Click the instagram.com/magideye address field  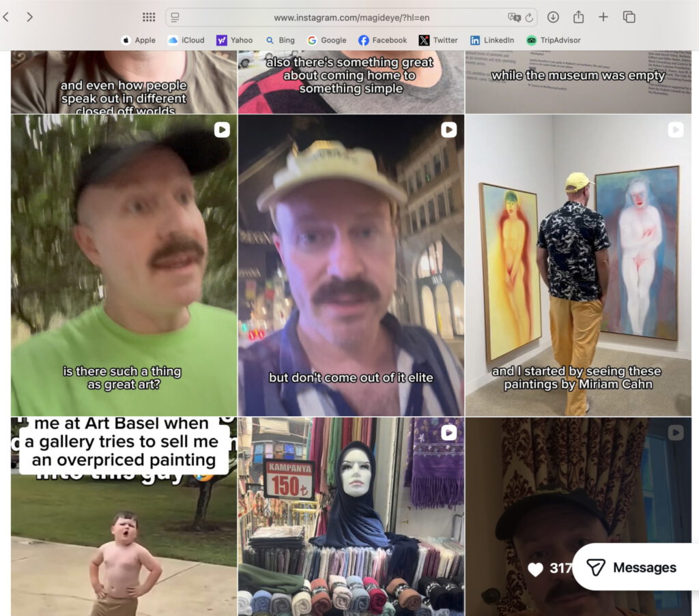pos(352,17)
